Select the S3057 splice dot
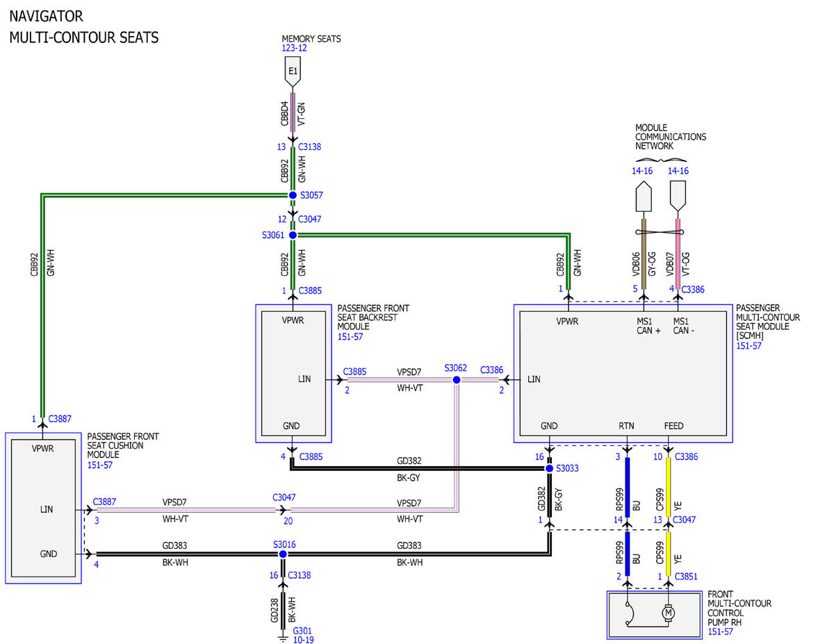Viewport: 834px width, 644px height. (x=293, y=195)
